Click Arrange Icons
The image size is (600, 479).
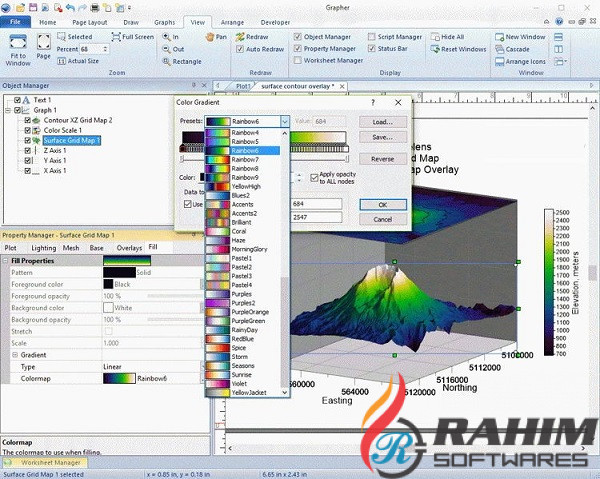pos(520,61)
